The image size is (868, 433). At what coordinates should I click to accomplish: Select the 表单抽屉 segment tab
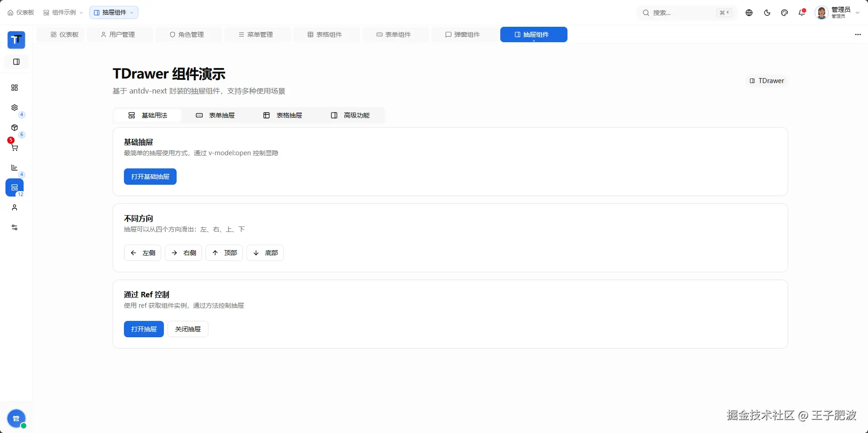tap(215, 115)
